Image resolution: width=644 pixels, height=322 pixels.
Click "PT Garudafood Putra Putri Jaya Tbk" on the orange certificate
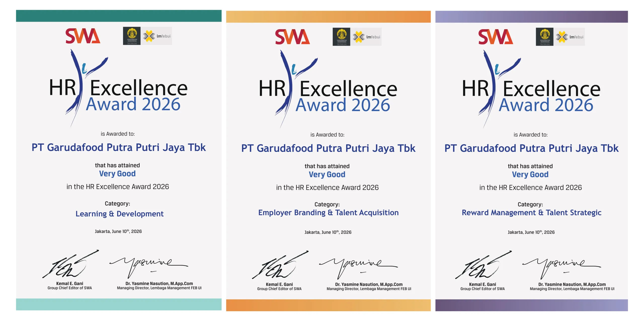click(328, 148)
